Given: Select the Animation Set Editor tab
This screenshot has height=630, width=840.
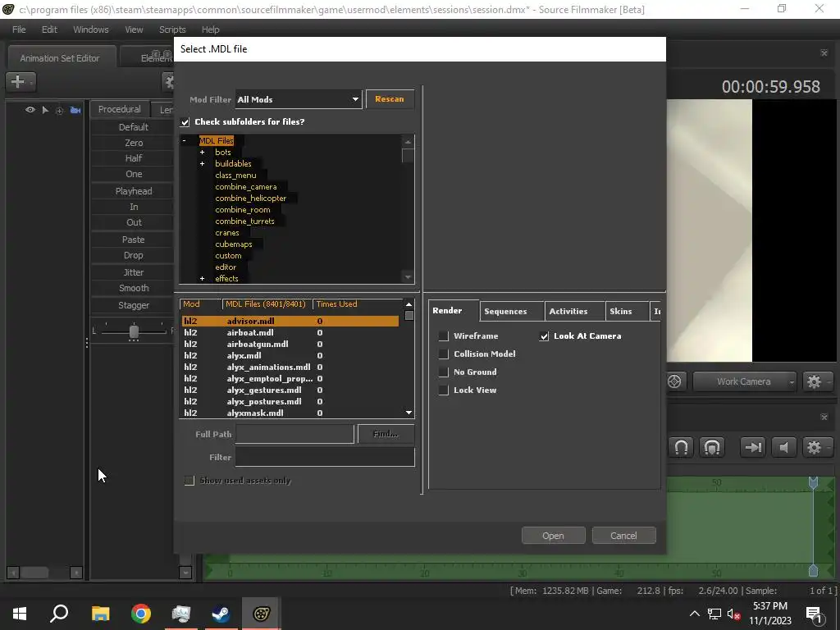Looking at the screenshot, I should point(60,58).
